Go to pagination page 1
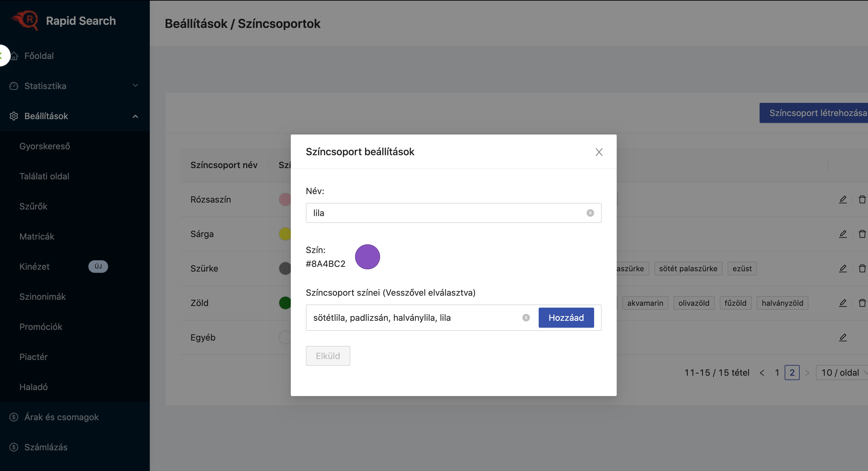Image resolution: width=868 pixels, height=471 pixels. (777, 373)
